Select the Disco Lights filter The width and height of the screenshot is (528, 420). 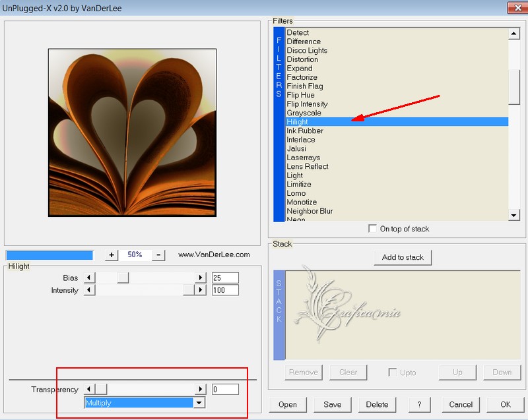point(397,51)
